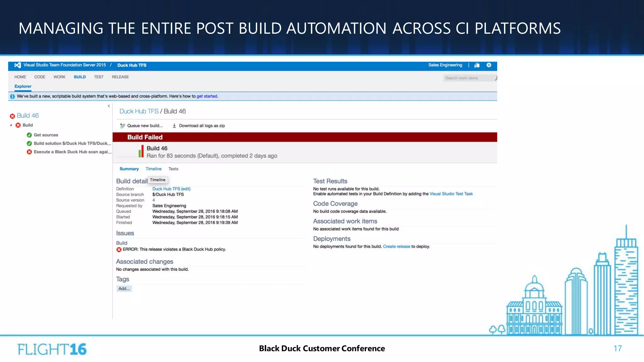Image resolution: width=644 pixels, height=362 pixels.
Task: Click the Queued time value
Action: pos(195,211)
